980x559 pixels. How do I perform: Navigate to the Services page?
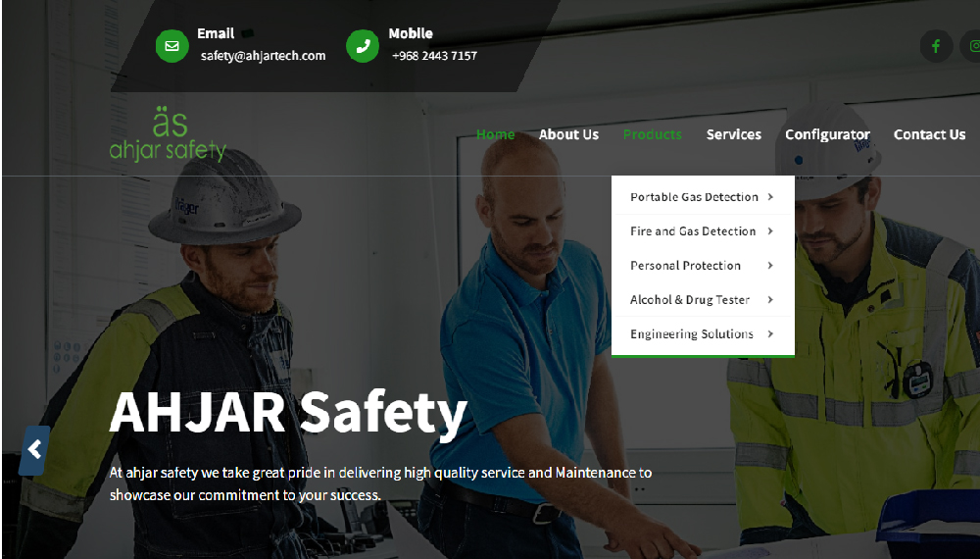pyautogui.click(x=733, y=134)
